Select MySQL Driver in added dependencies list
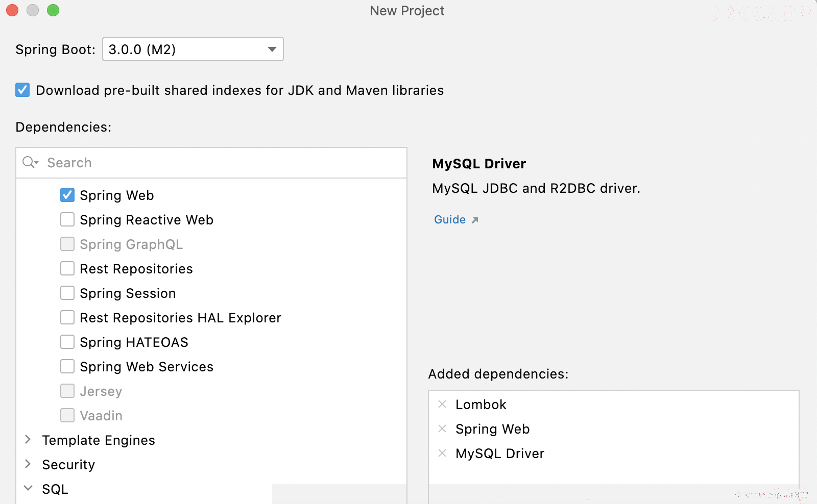Viewport: 817px width, 504px height. pyautogui.click(x=500, y=453)
